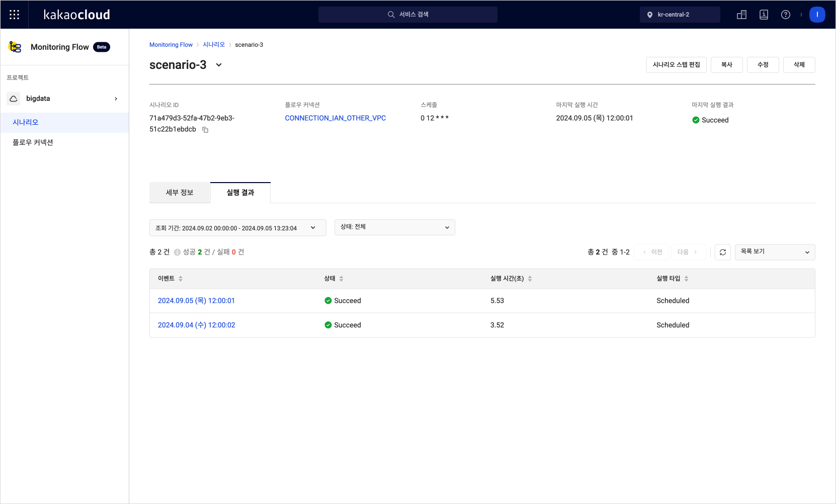Open the services grid menu icon
The width and height of the screenshot is (836, 504).
click(x=14, y=15)
